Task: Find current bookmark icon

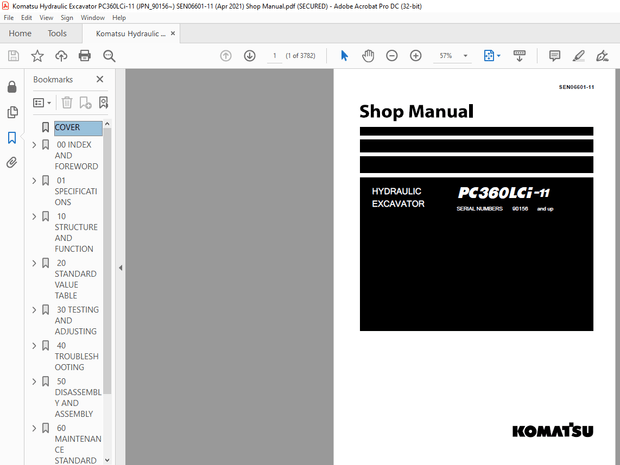Action: tap(104, 103)
